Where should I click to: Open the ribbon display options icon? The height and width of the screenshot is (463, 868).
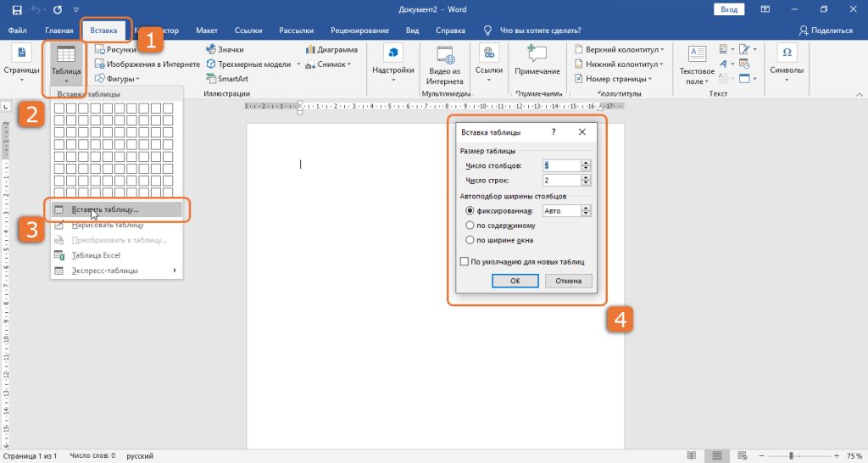pos(765,9)
